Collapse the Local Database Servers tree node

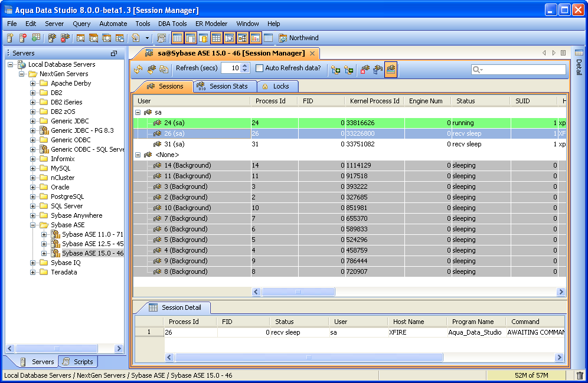[11, 64]
